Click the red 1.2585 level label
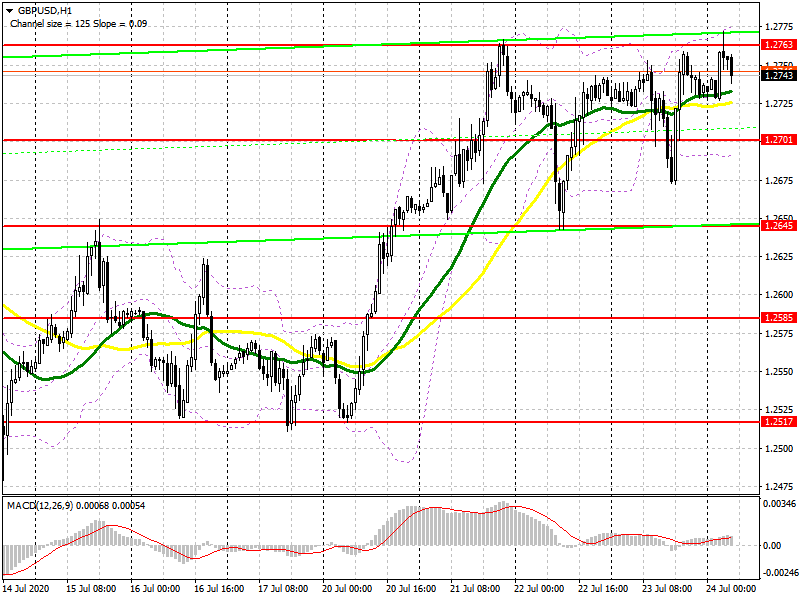This screenshot has width=800, height=600. coord(779,317)
